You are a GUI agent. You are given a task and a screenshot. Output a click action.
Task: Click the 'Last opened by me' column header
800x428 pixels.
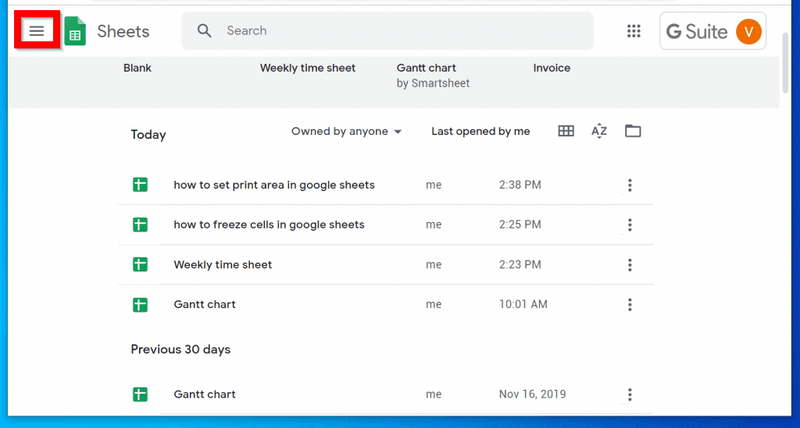[x=481, y=132]
